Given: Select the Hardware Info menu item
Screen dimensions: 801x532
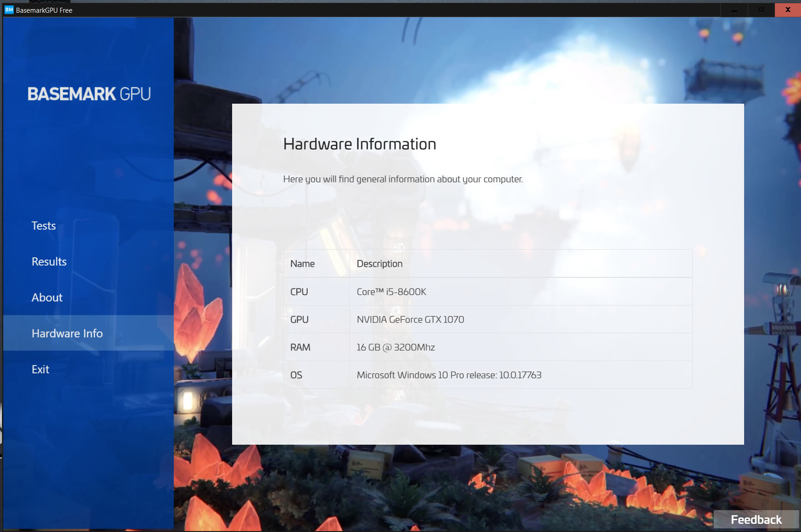Looking at the screenshot, I should coord(88,333).
